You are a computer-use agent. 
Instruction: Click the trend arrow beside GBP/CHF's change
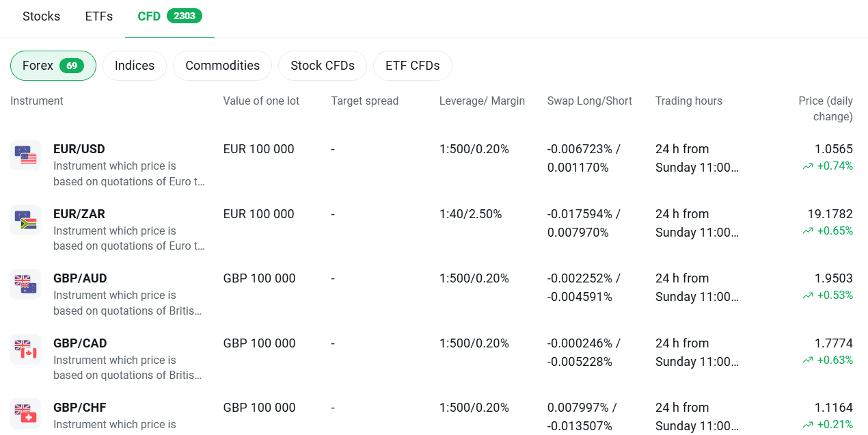coord(806,425)
